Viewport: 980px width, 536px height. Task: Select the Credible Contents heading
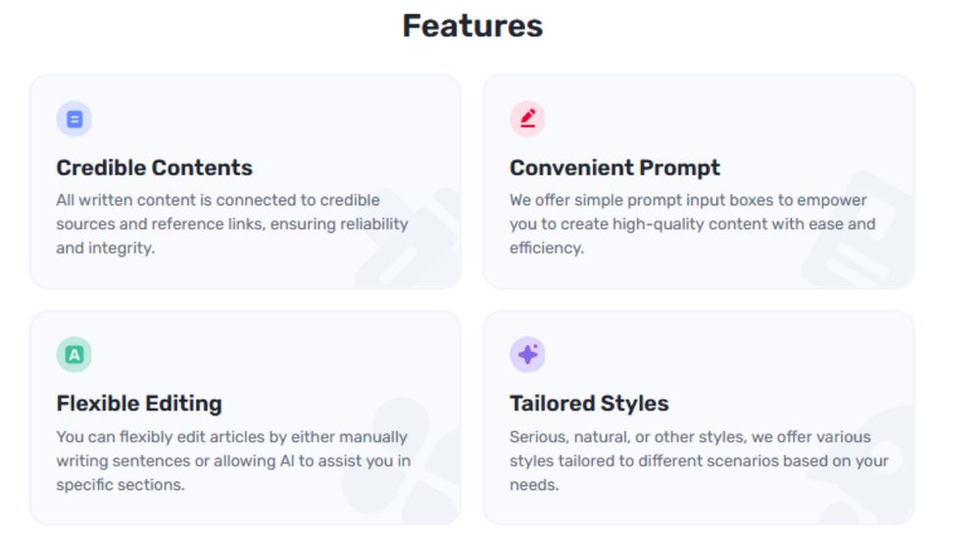pyautogui.click(x=154, y=168)
